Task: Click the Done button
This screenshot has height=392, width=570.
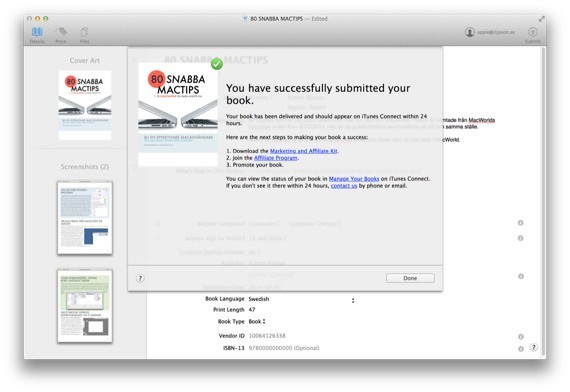Action: point(410,278)
